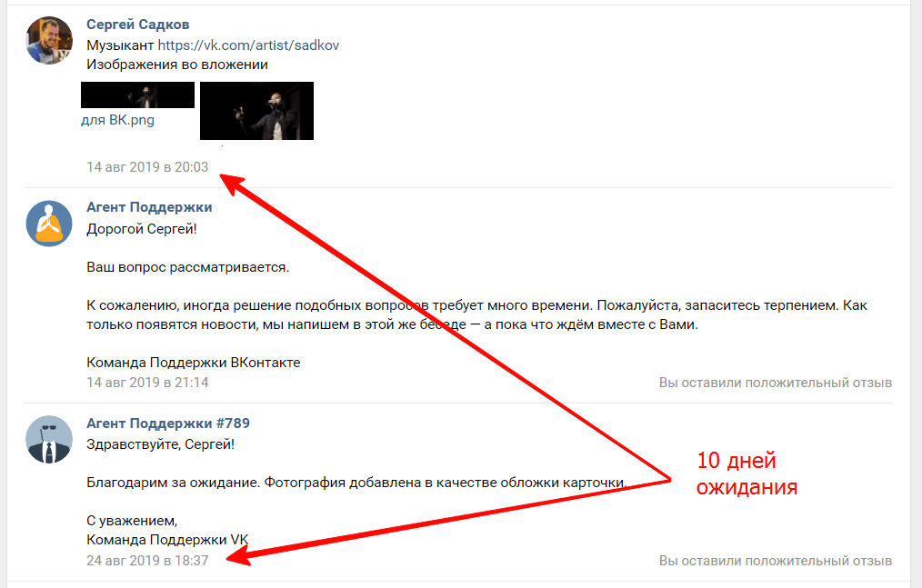
Task: Open the 'для ВК.png' attachment link
Action: [x=117, y=120]
